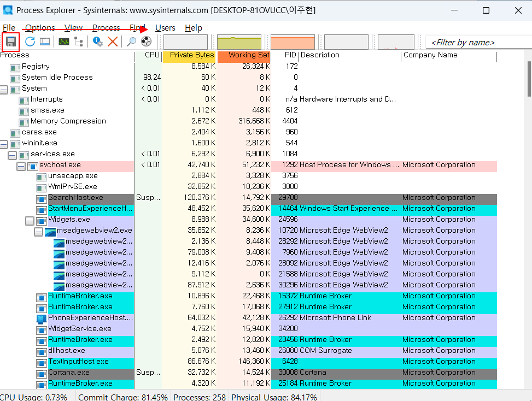
Task: Sort by the Working Set column header
Action: point(244,56)
